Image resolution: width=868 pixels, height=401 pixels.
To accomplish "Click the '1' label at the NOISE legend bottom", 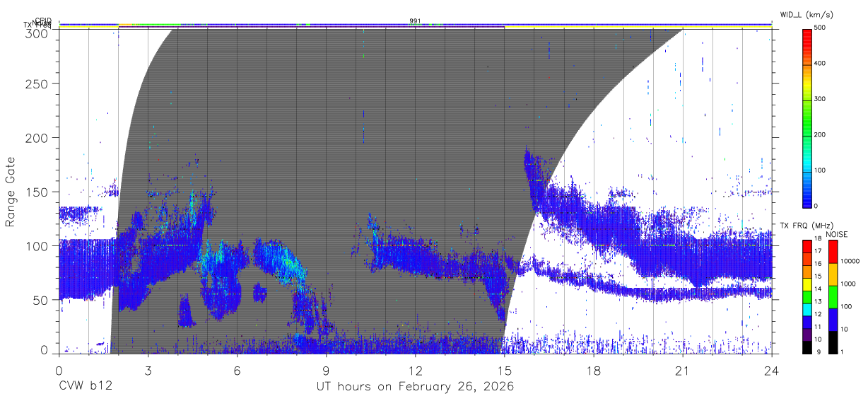I will pos(843,351).
